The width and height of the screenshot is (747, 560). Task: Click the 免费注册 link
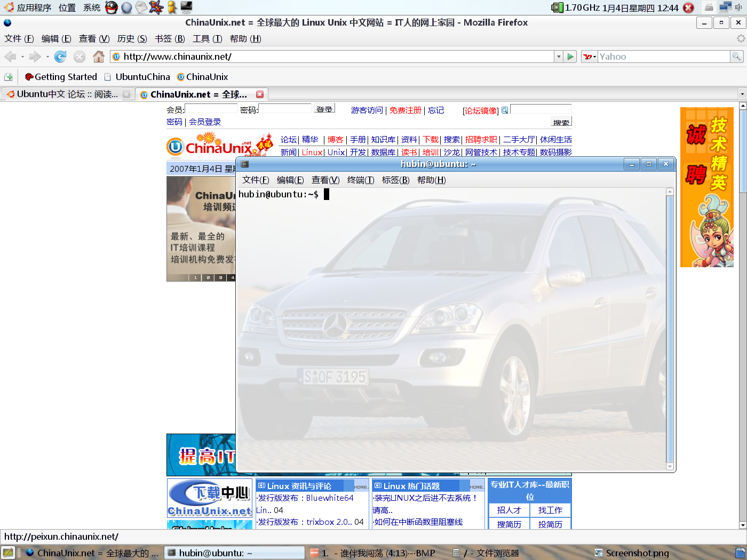pos(405,110)
